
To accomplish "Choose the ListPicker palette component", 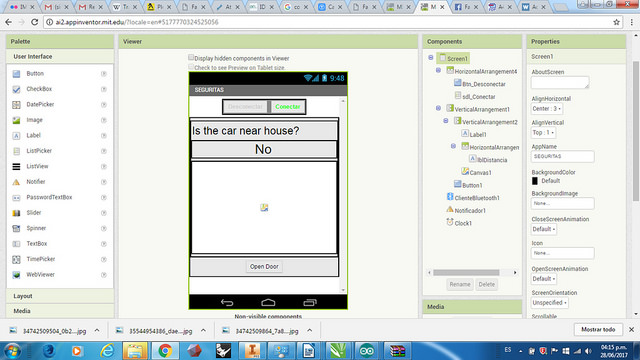I will pyautogui.click(x=39, y=151).
